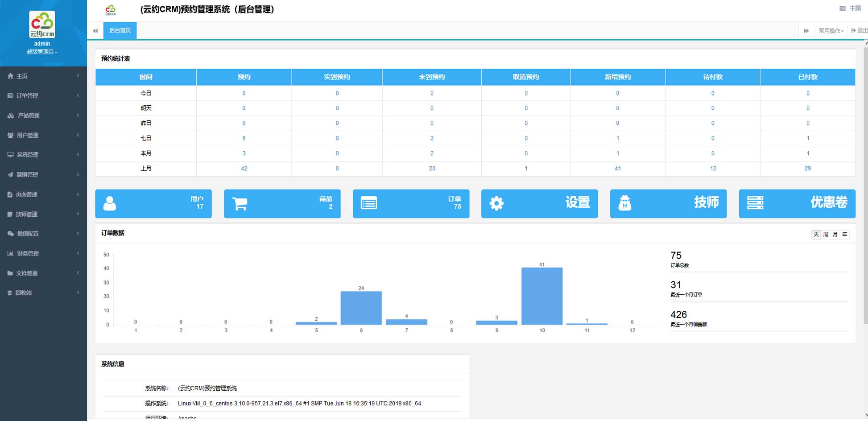This screenshot has height=421, width=868.
Task: Click the double-left arrow tab scroll icon
Action: pyautogui.click(x=95, y=31)
